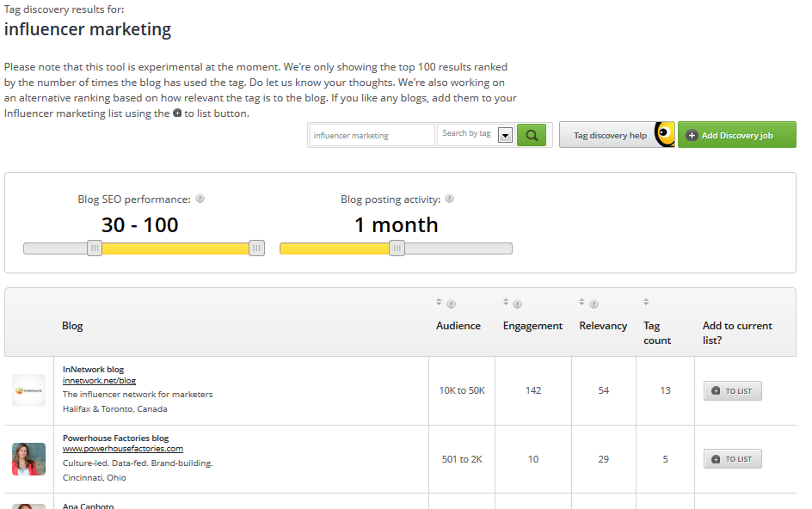Add Powerhouse Factories blog to list
812x509 pixels.
(732, 459)
